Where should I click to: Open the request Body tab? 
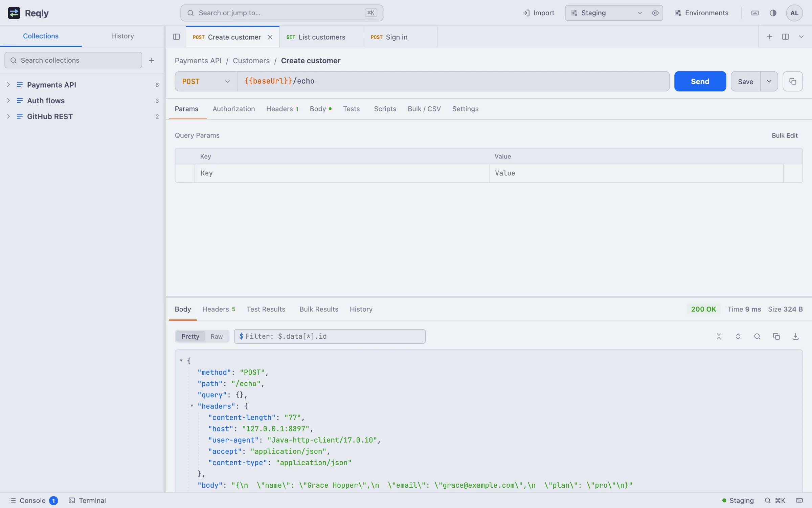320,109
